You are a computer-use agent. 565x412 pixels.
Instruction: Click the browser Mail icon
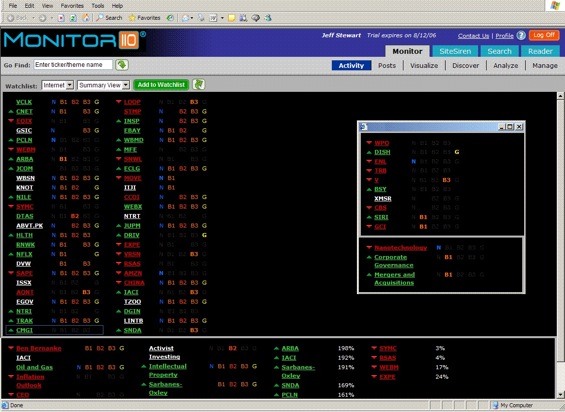186,18
